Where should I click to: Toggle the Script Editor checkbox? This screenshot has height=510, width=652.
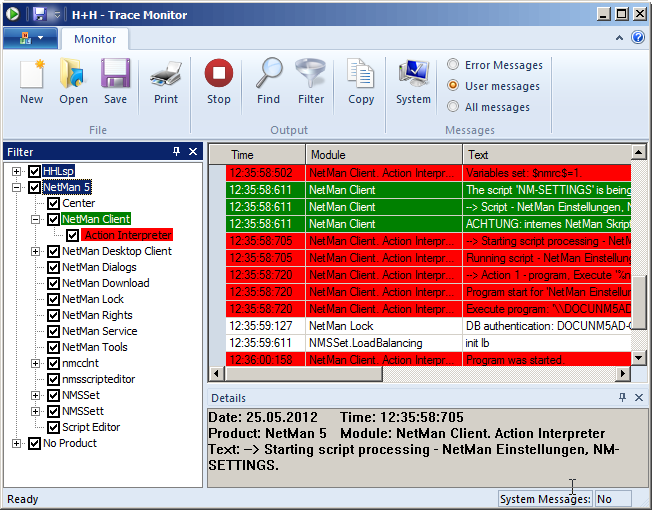point(54,427)
